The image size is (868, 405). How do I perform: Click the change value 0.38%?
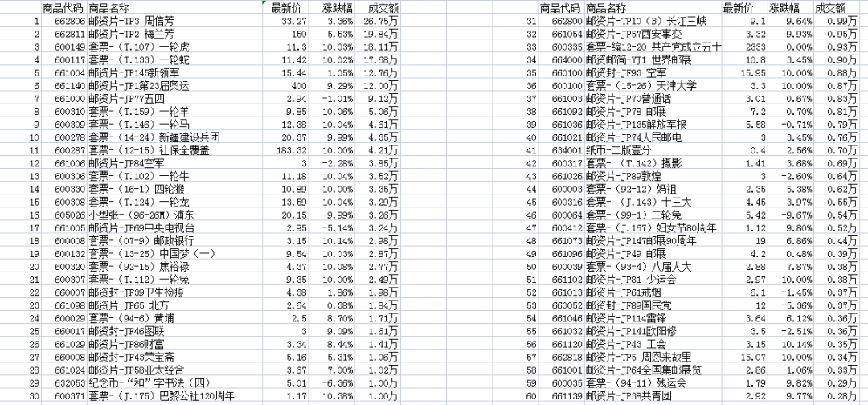click(x=341, y=304)
